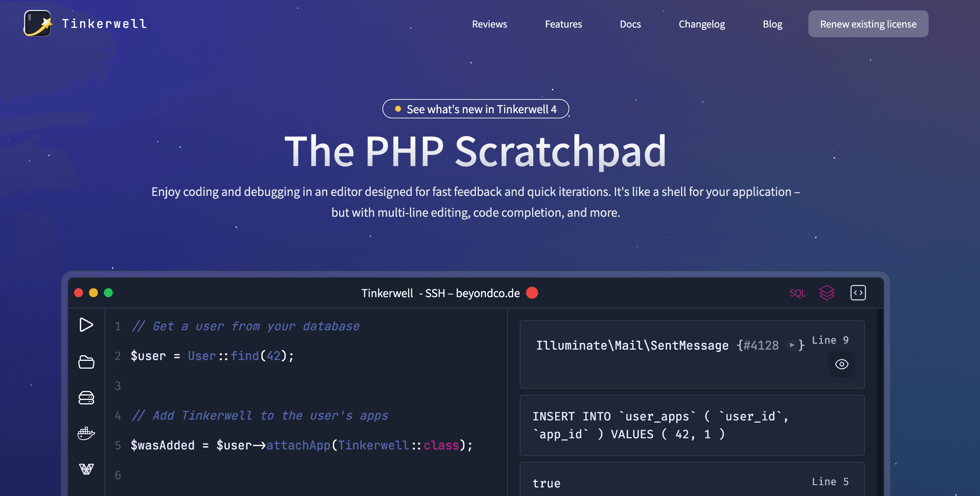The width and height of the screenshot is (980, 496).
Task: Open the See what's new in Tinkerwell 4 link
Action: (475, 109)
